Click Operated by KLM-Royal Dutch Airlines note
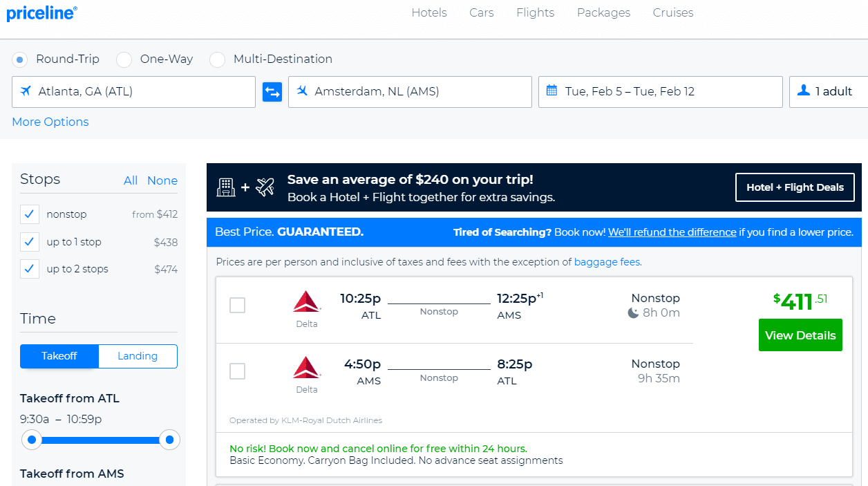Image resolution: width=868 pixels, height=486 pixels. point(305,420)
